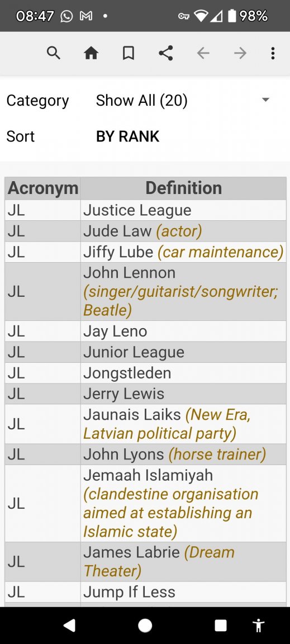
Task: Change sorting via BY RANK
Action: pyautogui.click(x=127, y=136)
